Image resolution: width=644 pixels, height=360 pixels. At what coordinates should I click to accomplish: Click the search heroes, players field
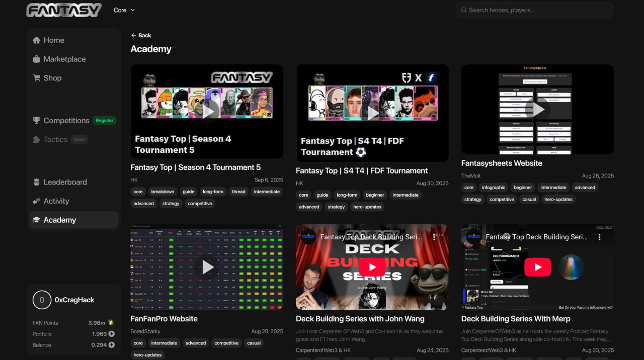pos(535,10)
